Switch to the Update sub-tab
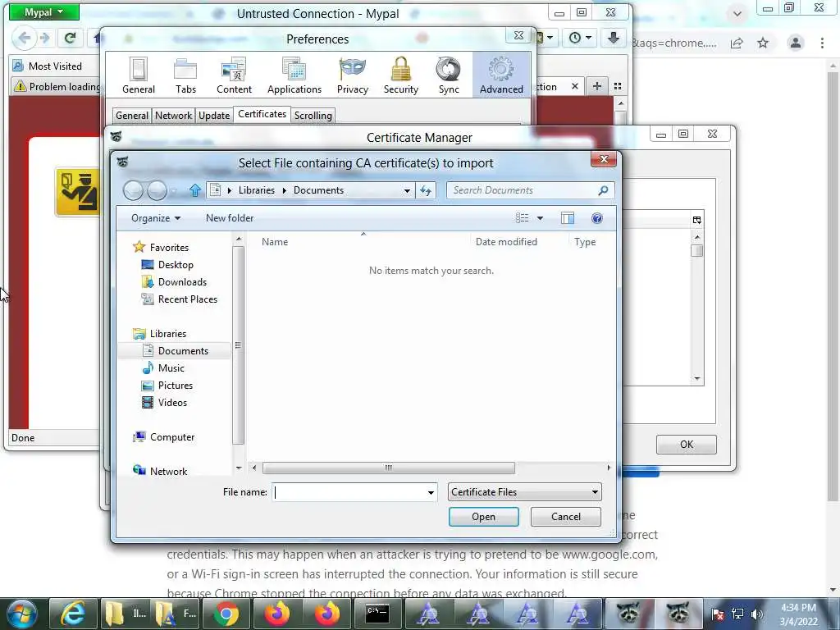This screenshot has height=630, width=840. 214,115
